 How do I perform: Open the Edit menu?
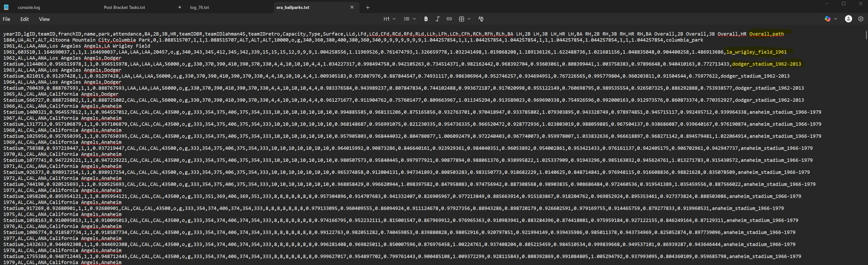[25, 19]
